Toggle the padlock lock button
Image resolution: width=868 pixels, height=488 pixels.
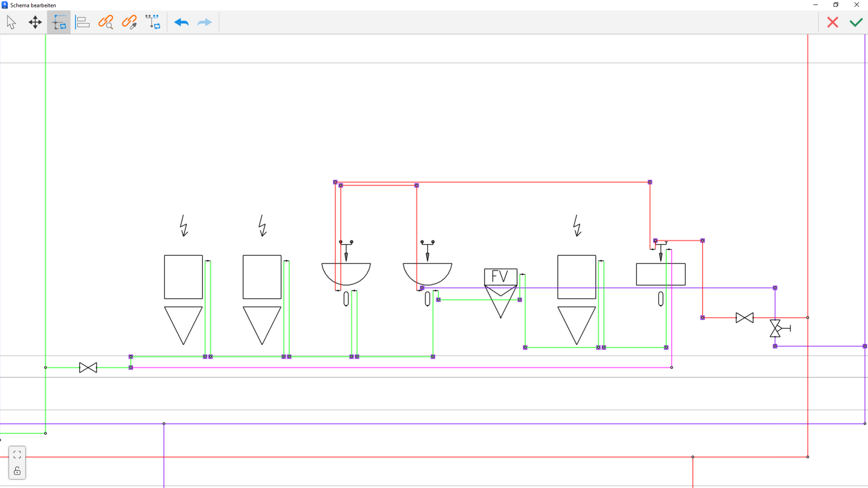click(x=17, y=471)
